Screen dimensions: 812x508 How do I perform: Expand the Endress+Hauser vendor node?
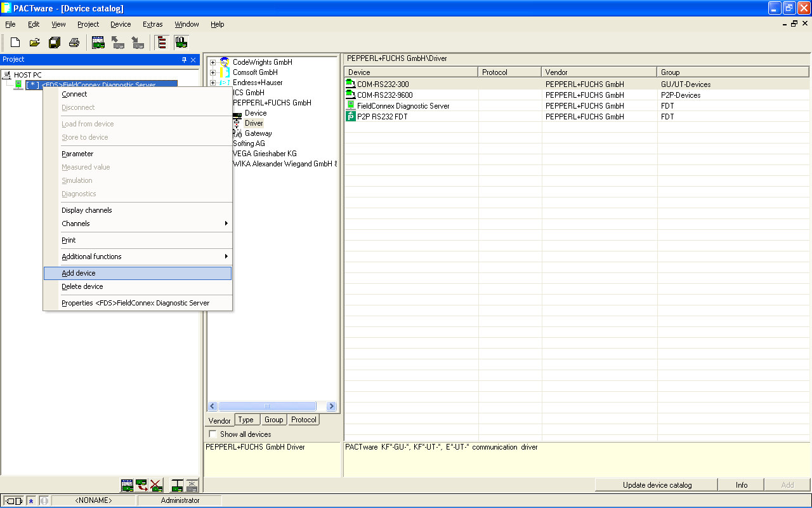tap(213, 83)
